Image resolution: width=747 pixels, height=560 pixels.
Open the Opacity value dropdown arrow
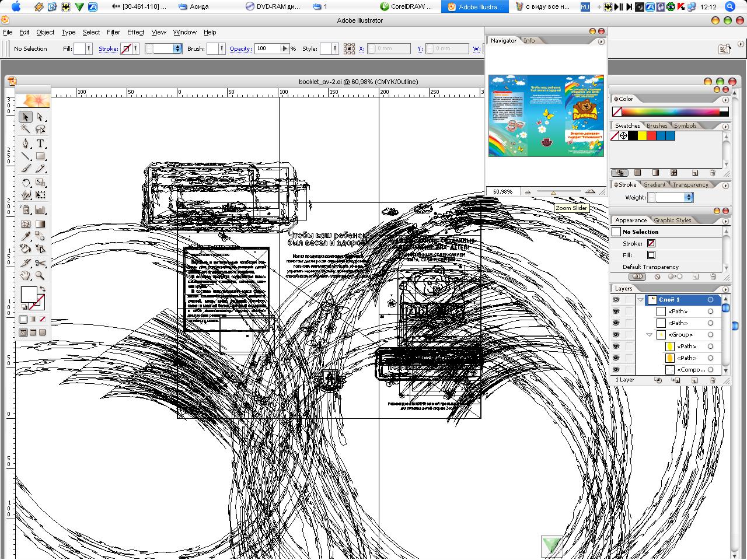(x=285, y=49)
